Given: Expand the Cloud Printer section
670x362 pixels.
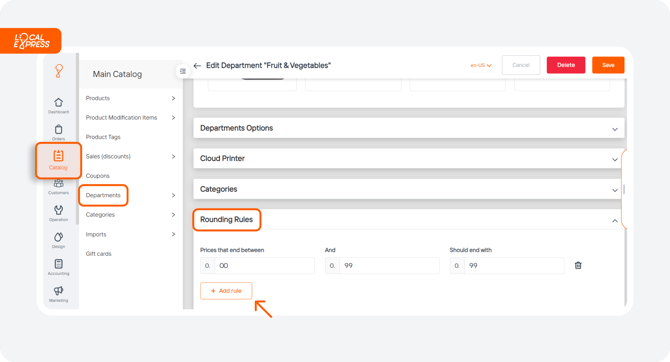Looking at the screenshot, I should pyautogui.click(x=409, y=159).
